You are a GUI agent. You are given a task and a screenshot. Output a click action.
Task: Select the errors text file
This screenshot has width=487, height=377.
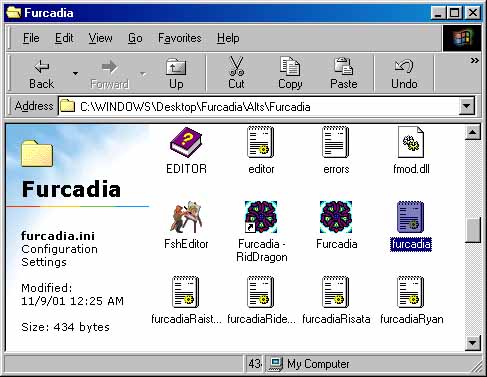coord(336,142)
